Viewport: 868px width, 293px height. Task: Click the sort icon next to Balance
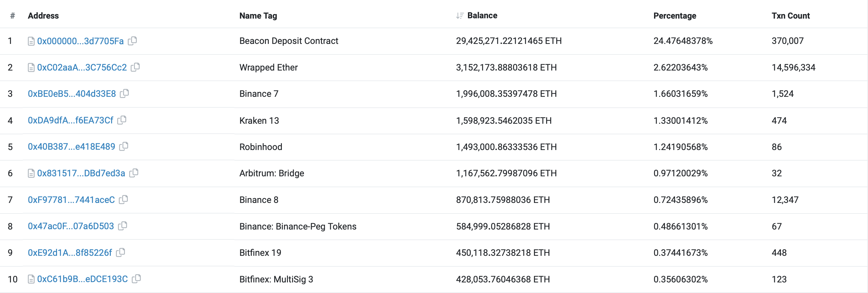[460, 15]
